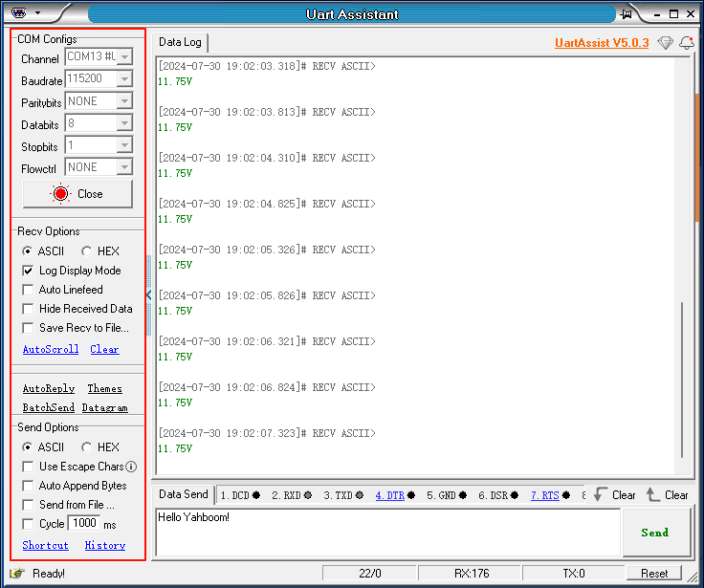Enable the Hide Received Data checkbox
Viewport: 704px width, 588px height.
pyautogui.click(x=29, y=309)
